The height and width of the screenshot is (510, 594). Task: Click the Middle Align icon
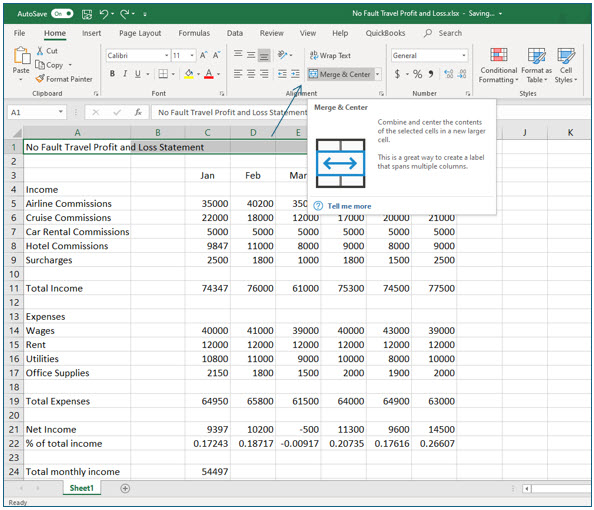coord(251,55)
